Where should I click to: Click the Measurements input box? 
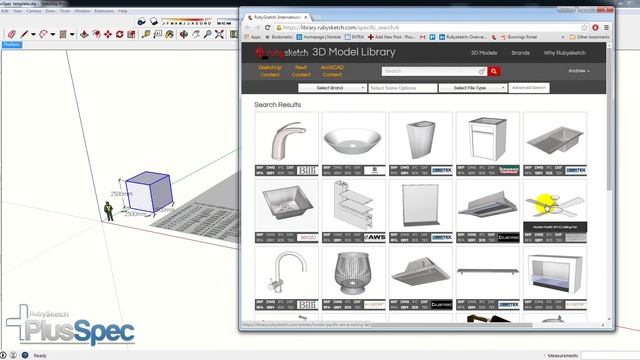click(x=610, y=356)
